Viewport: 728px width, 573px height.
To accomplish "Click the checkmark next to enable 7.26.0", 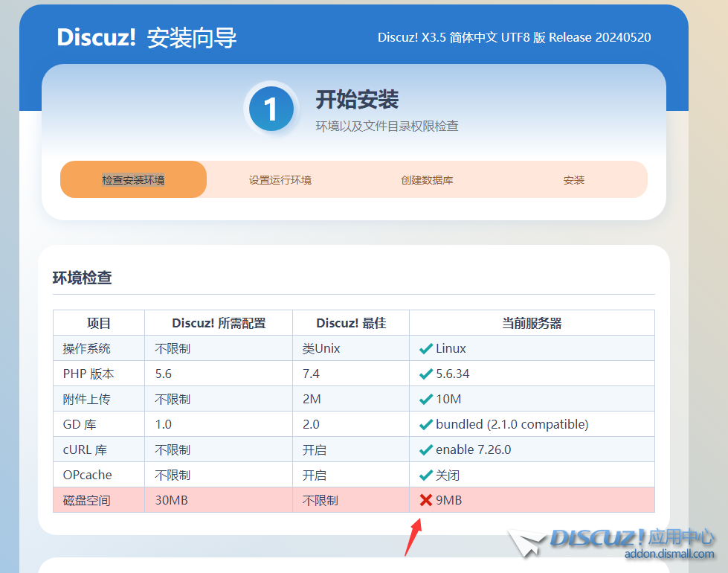I will [426, 449].
